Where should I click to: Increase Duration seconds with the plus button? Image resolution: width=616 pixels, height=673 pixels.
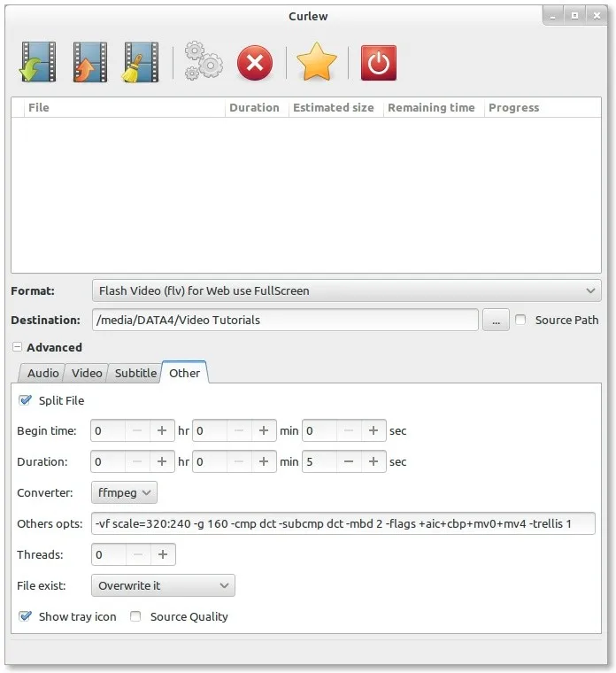tap(373, 461)
